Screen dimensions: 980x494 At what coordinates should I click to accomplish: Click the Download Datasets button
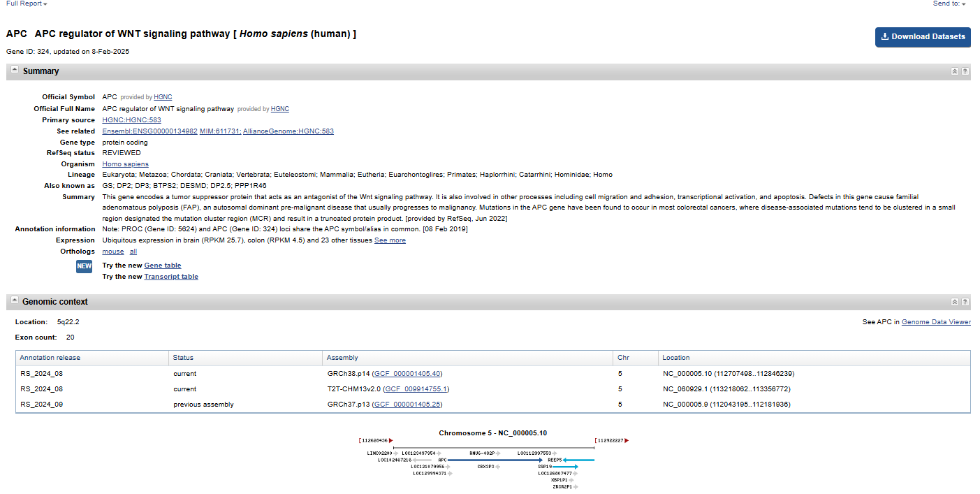(922, 36)
